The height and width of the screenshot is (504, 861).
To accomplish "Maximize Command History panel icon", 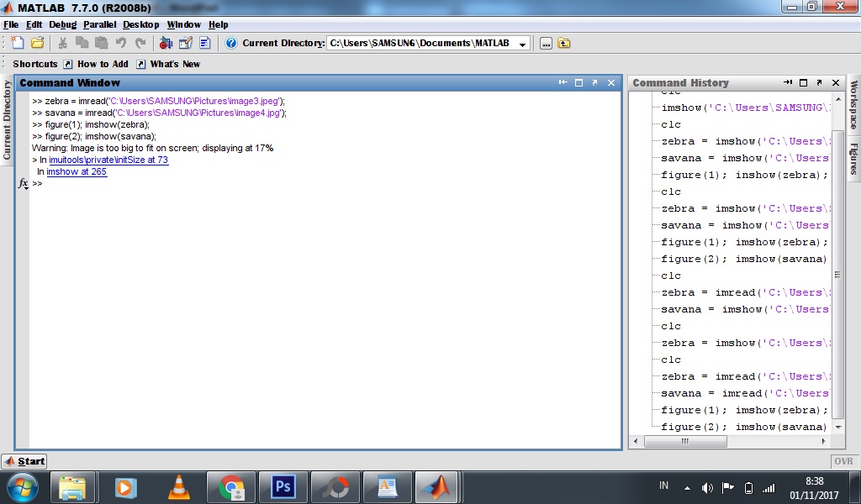I will [x=803, y=83].
